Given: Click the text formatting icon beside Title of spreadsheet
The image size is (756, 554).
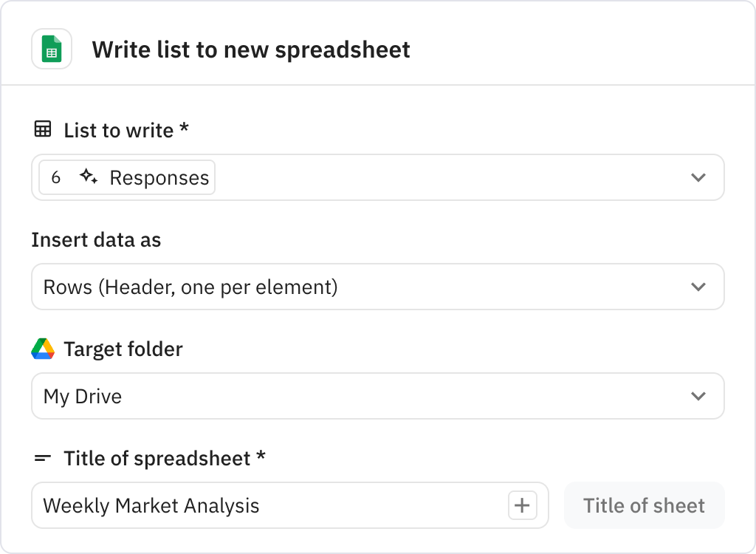Looking at the screenshot, I should tap(44, 458).
